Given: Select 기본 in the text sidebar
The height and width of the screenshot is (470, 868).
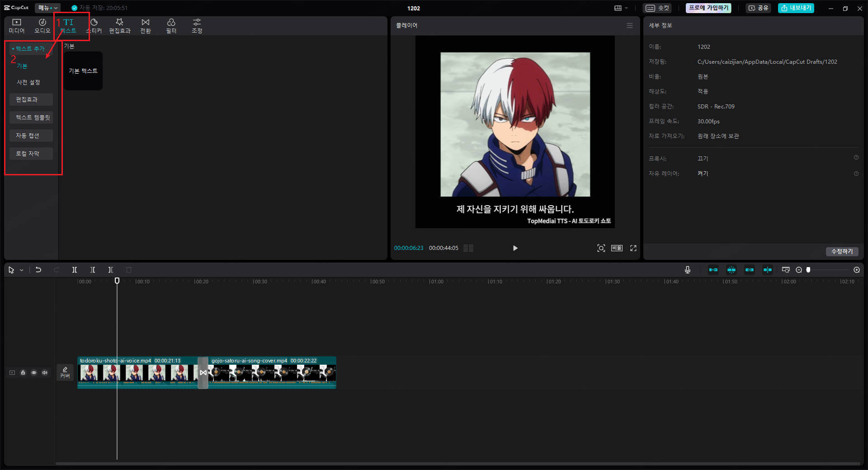Looking at the screenshot, I should [x=22, y=66].
